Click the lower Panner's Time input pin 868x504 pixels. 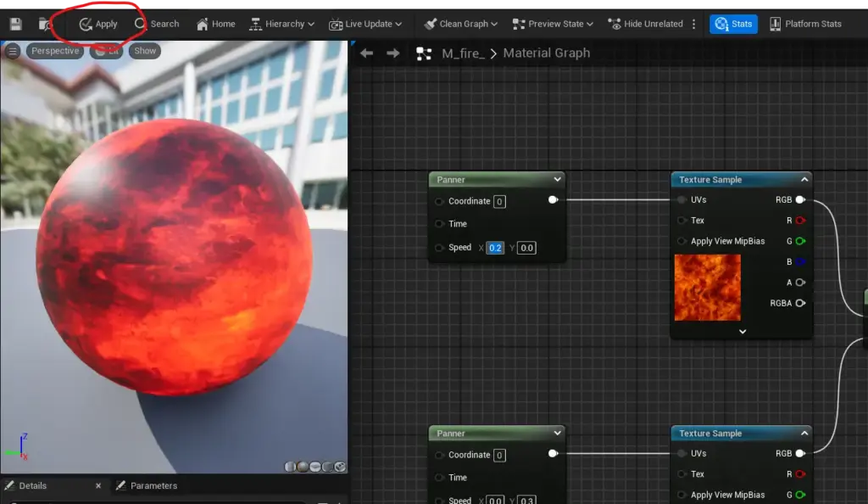[440, 478]
